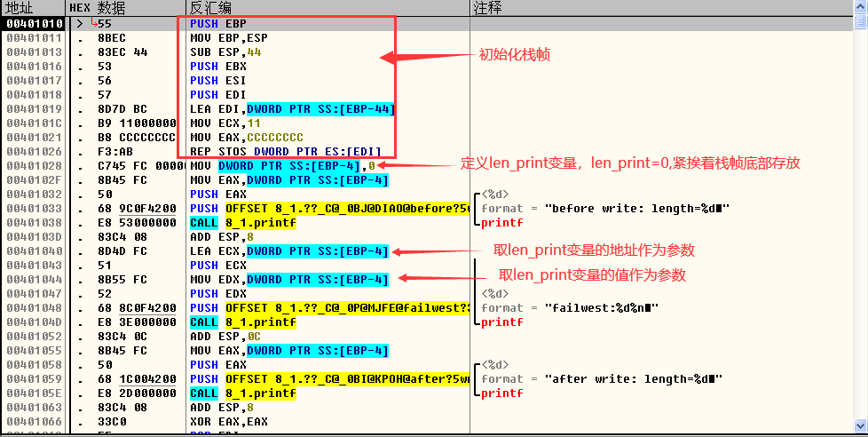Click the MOV EBP,ESP instruction
868x437 pixels.
tap(229, 38)
